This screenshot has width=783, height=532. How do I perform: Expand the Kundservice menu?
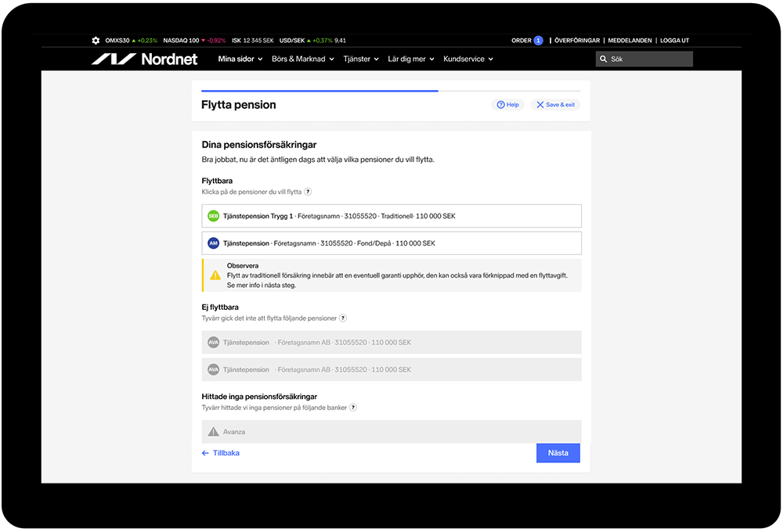(468, 59)
